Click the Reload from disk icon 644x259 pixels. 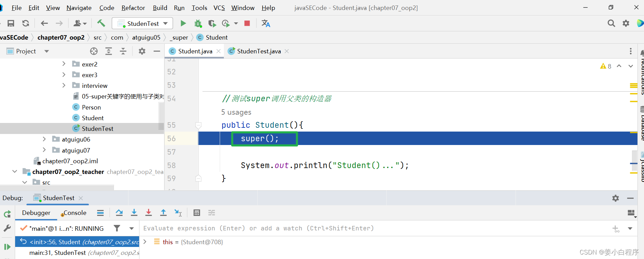pyautogui.click(x=26, y=23)
